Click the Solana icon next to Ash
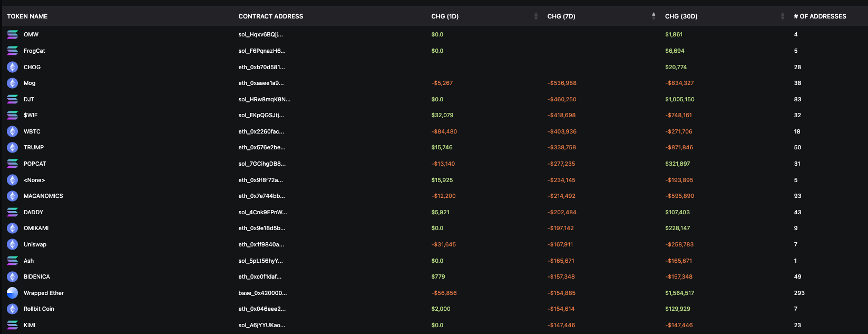This screenshot has width=868, height=334. 12,261
